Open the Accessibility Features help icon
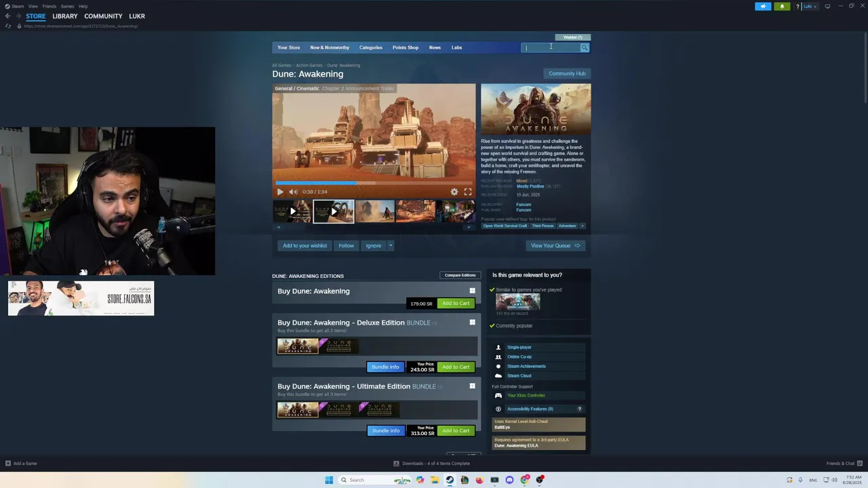 pyautogui.click(x=579, y=409)
